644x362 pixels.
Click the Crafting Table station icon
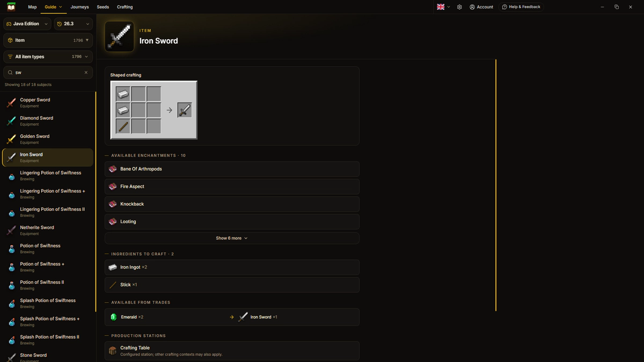(113, 351)
